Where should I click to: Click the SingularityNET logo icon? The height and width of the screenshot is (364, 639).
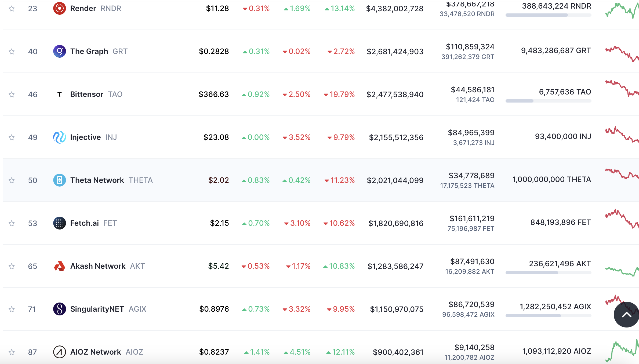[59, 309]
